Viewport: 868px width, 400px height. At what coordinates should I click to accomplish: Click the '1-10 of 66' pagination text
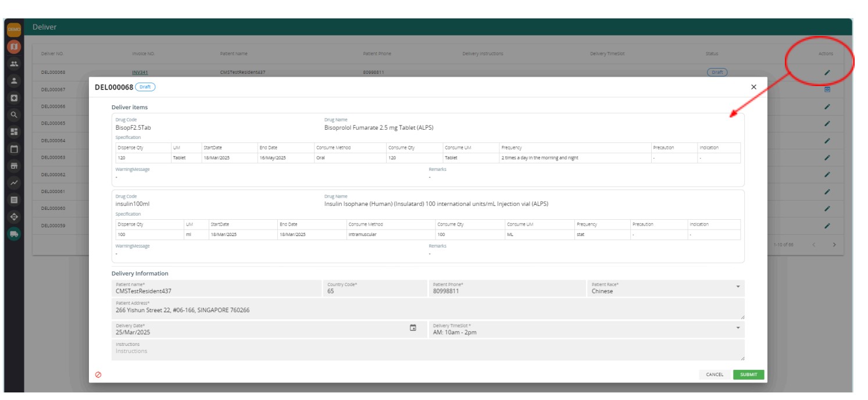point(783,245)
